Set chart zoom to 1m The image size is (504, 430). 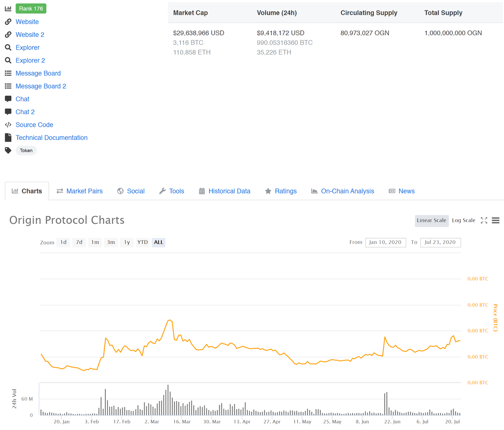pyautogui.click(x=95, y=242)
